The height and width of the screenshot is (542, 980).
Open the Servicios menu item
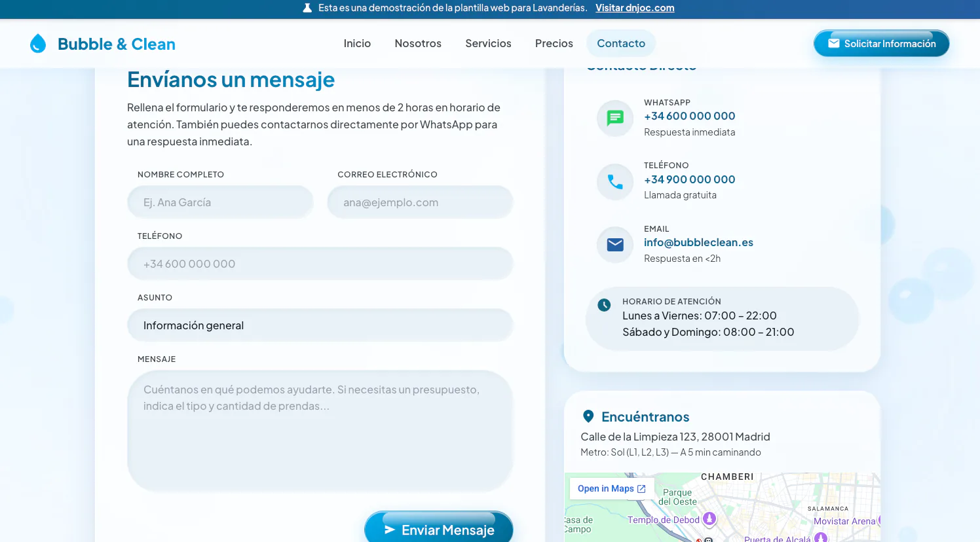point(488,43)
